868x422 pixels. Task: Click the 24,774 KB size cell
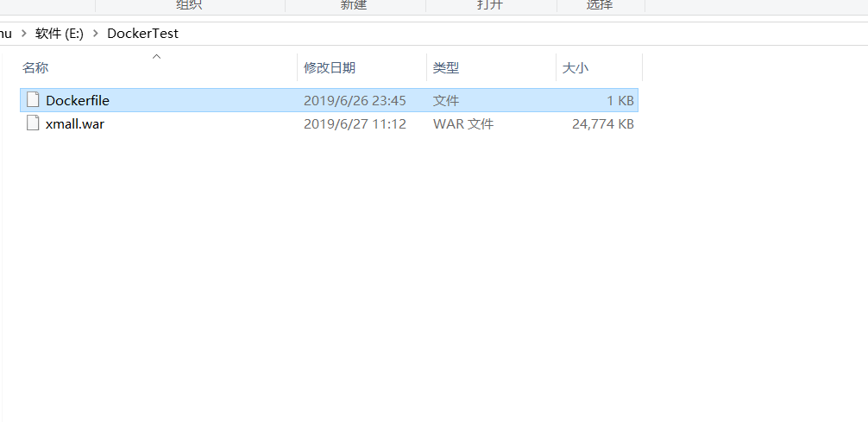[x=603, y=124]
